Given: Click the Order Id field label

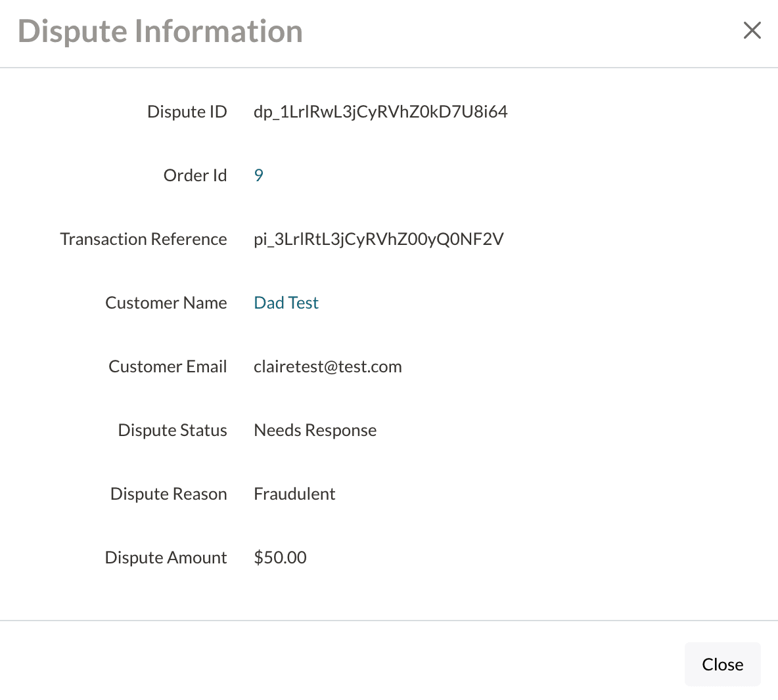Looking at the screenshot, I should pos(194,175).
